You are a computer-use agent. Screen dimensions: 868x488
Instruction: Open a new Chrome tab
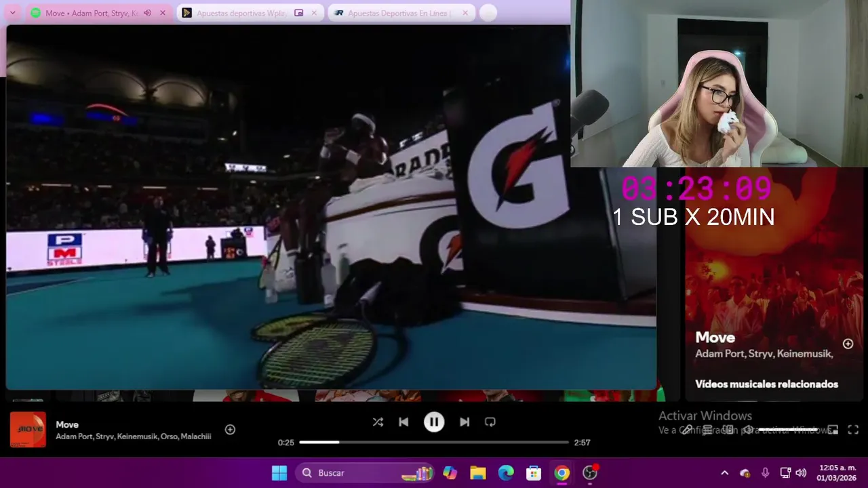point(488,13)
